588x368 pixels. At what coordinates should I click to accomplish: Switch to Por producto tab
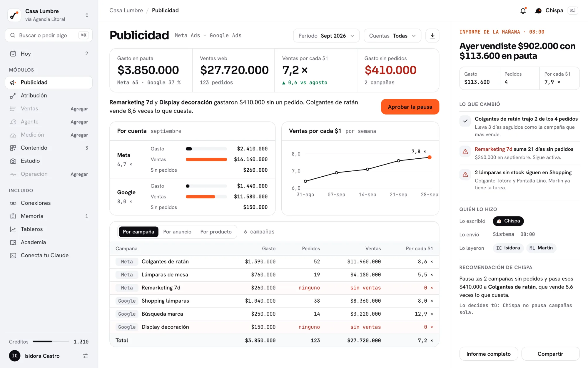(216, 232)
